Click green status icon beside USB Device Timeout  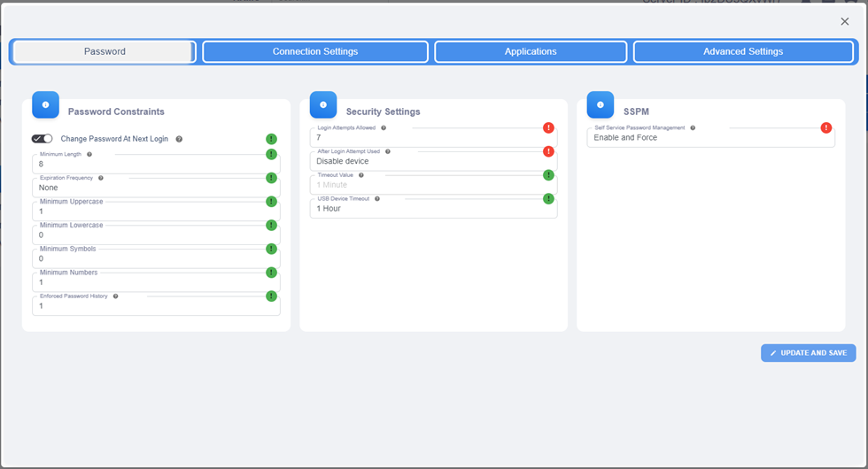[548, 198]
